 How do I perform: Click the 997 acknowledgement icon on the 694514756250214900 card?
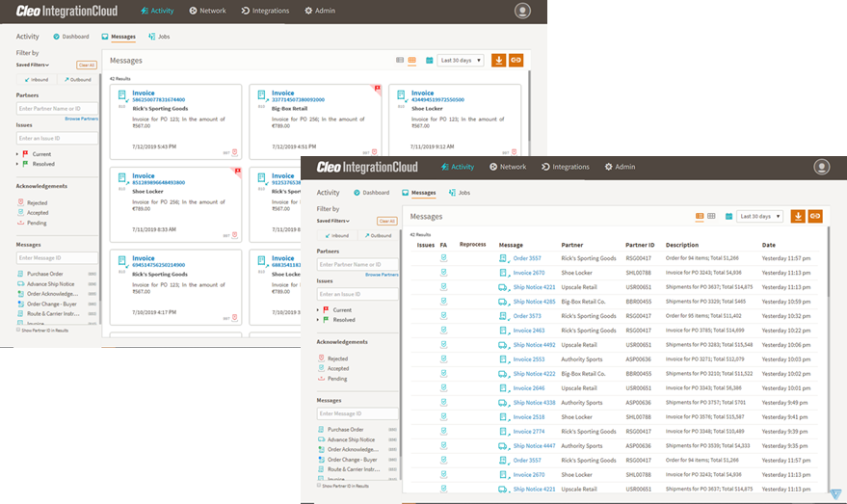tap(234, 318)
